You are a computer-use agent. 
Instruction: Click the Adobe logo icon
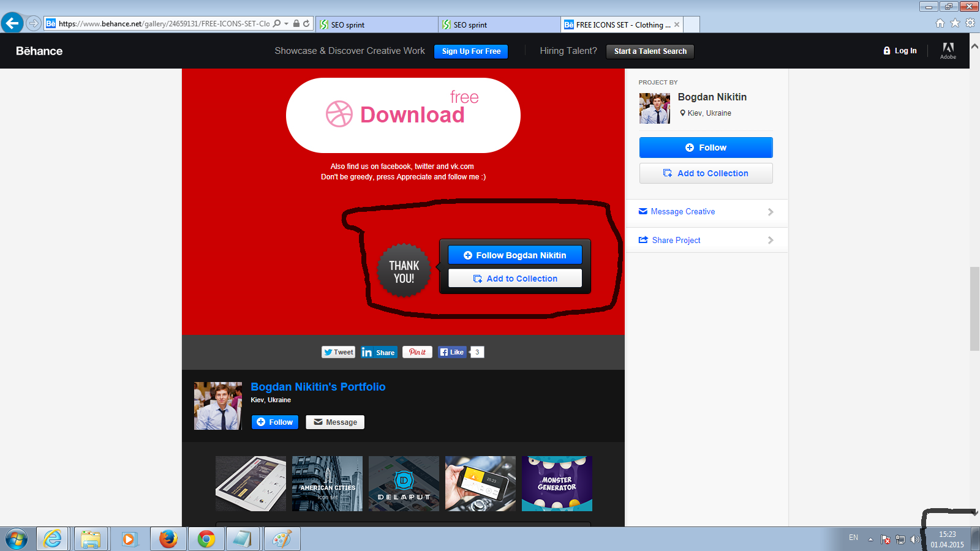[x=948, y=51]
